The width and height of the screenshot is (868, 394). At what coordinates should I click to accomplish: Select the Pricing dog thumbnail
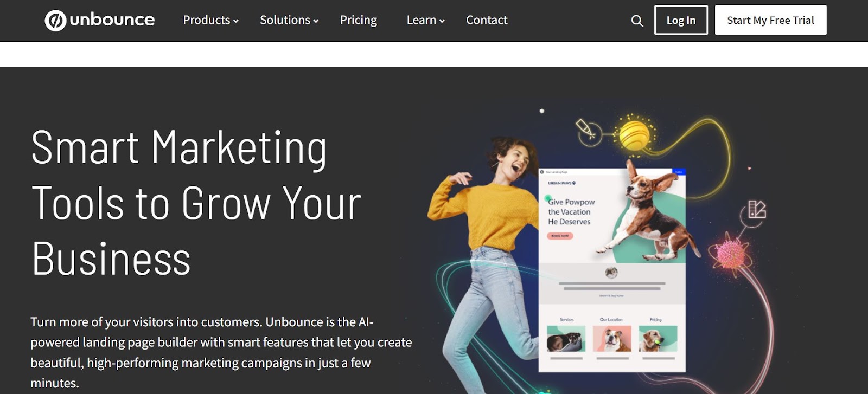pos(658,339)
